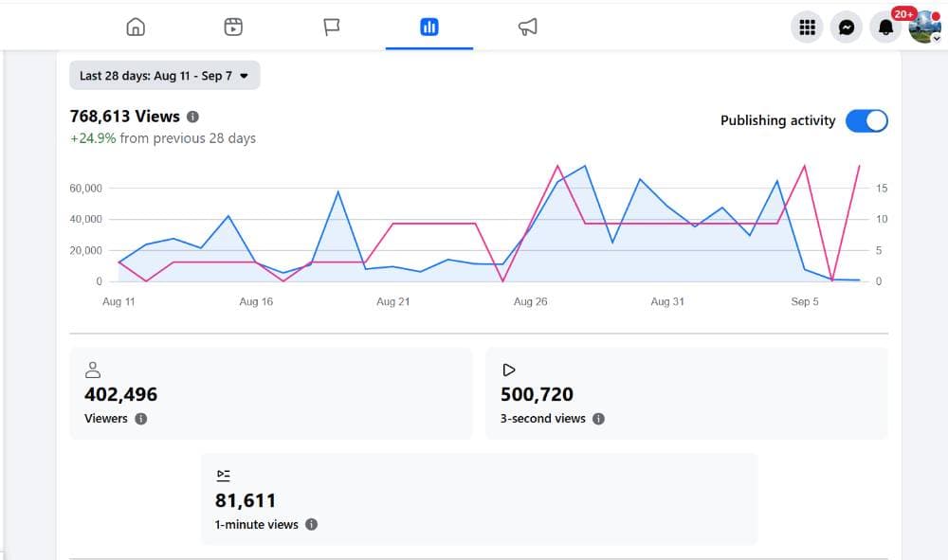The height and width of the screenshot is (560, 948).
Task: Click the 768,613 Views heading
Action: tap(124, 116)
